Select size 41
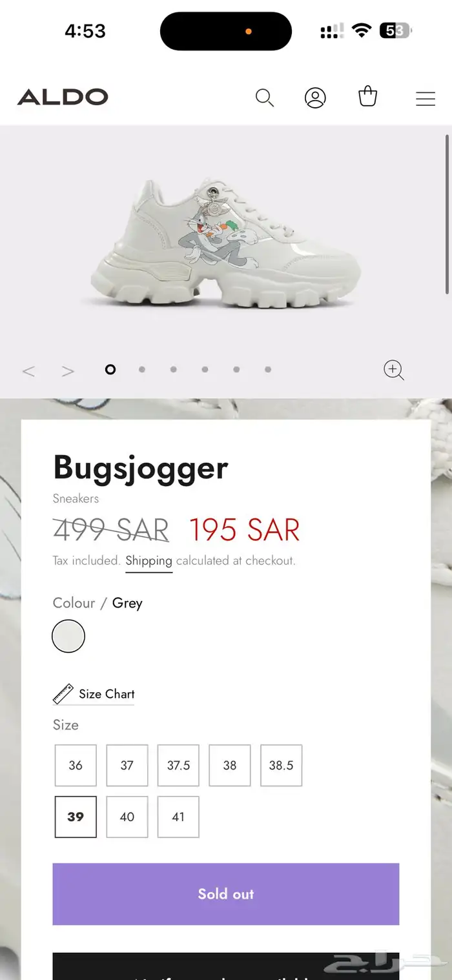The height and width of the screenshot is (980, 452). 178,817
